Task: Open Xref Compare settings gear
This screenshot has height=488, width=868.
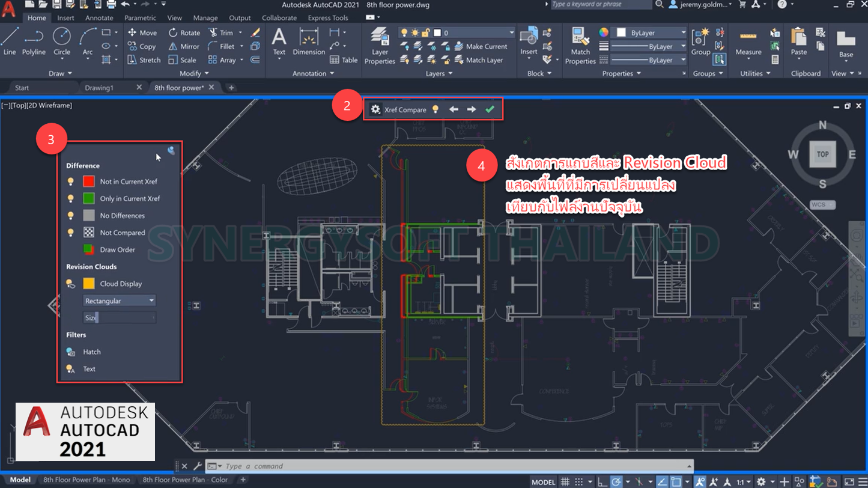Action: pyautogui.click(x=376, y=109)
